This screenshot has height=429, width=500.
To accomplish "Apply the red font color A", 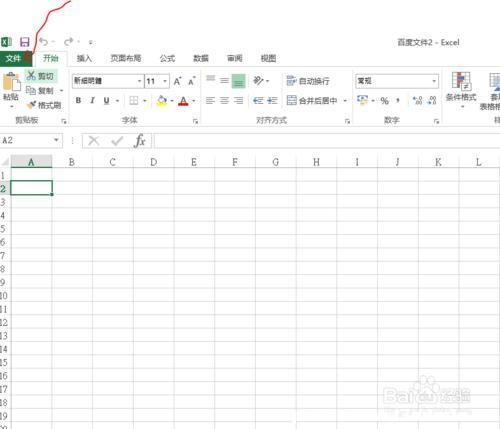I will tap(183, 100).
